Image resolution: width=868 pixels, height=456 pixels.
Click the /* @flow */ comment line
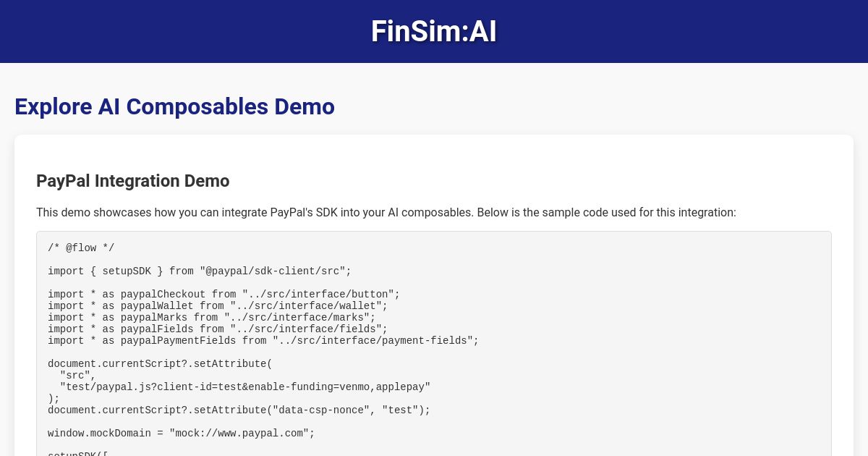(x=81, y=248)
